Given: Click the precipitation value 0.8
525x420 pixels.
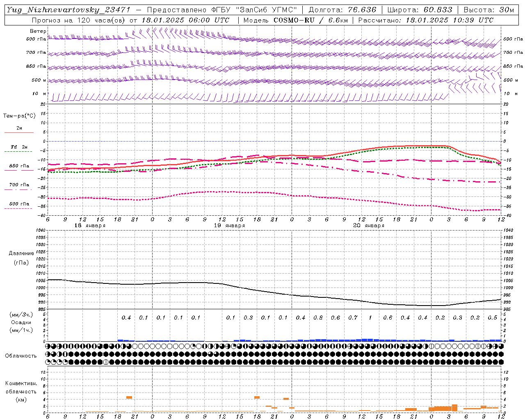Looking at the screenshot, I should tap(318, 317).
